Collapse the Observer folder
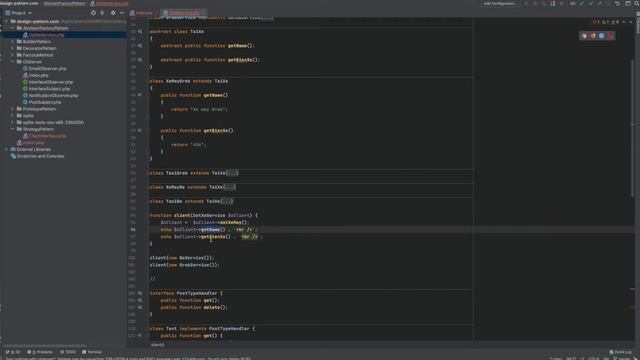Image resolution: width=640 pixels, height=360 pixels. (x=13, y=62)
